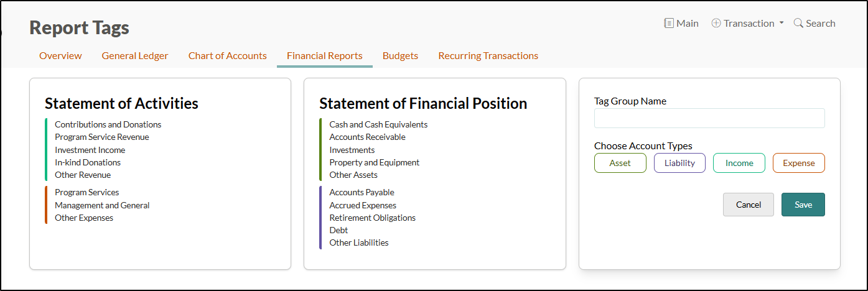Open the Recurring Transactions tab
Image resolution: width=868 pixels, height=291 pixels.
click(x=488, y=56)
